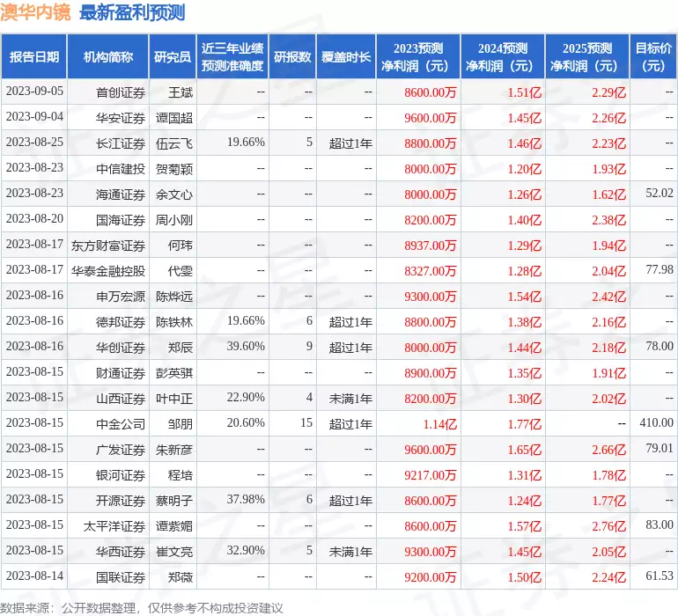678x616 pixels.
Task: Click target price 79.01
Action: coord(660,448)
